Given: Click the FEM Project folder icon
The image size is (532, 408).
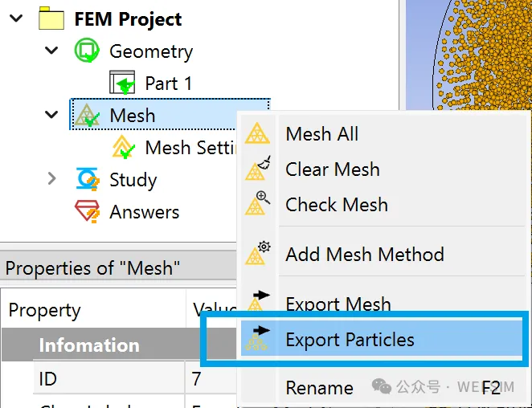Looking at the screenshot, I should click(51, 18).
